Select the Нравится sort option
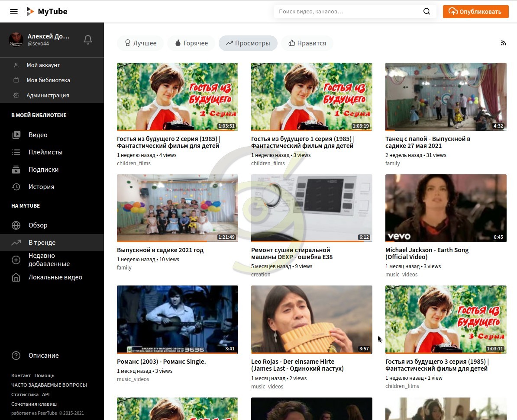 coord(307,43)
